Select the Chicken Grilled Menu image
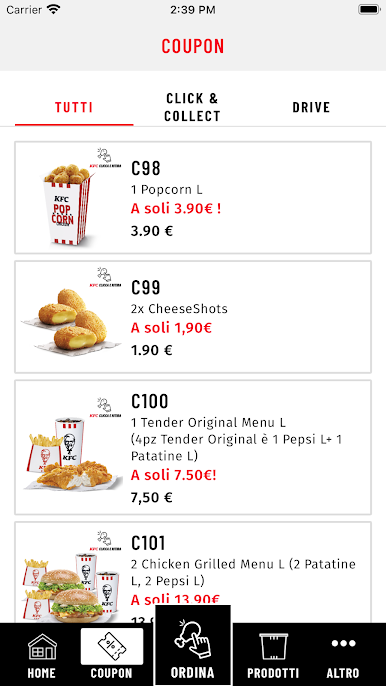386x686 pixels. (71, 588)
